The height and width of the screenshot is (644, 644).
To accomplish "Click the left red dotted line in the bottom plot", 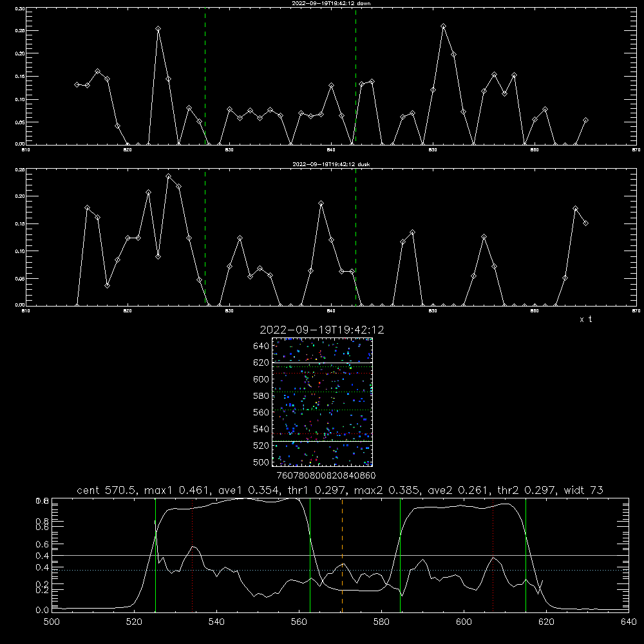I will click(x=192, y=554).
